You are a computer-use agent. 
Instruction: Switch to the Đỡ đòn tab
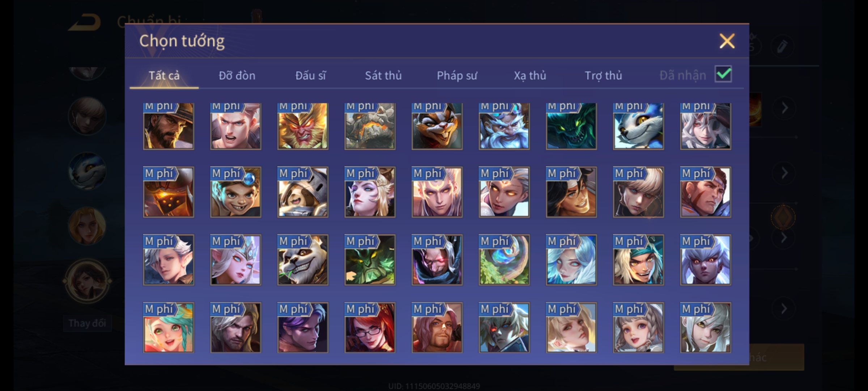[237, 75]
